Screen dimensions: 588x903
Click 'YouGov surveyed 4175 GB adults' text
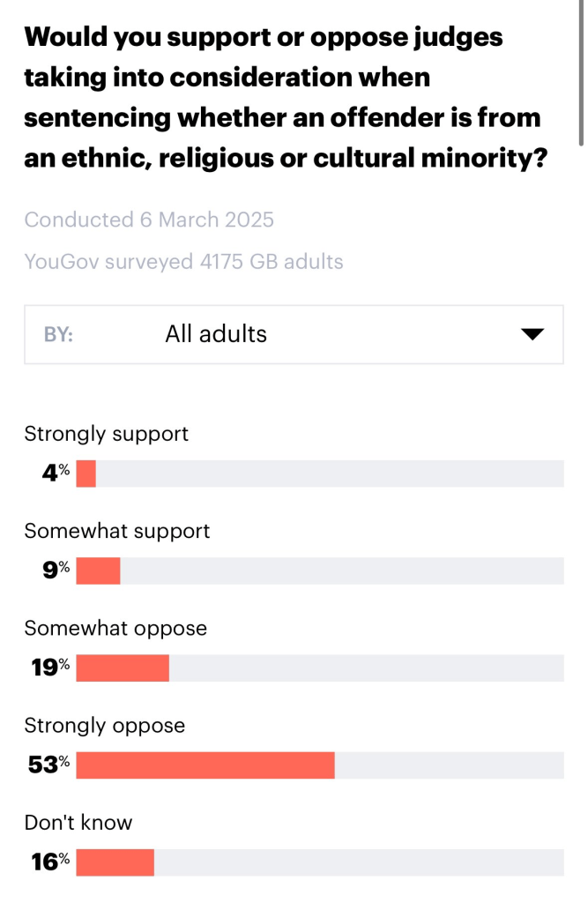click(x=183, y=262)
